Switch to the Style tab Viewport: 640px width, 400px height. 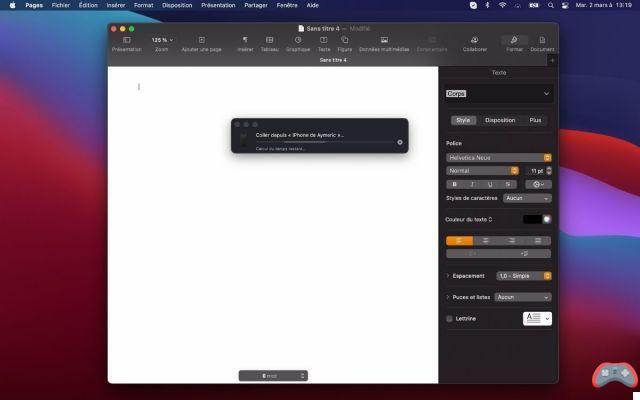pyautogui.click(x=463, y=120)
